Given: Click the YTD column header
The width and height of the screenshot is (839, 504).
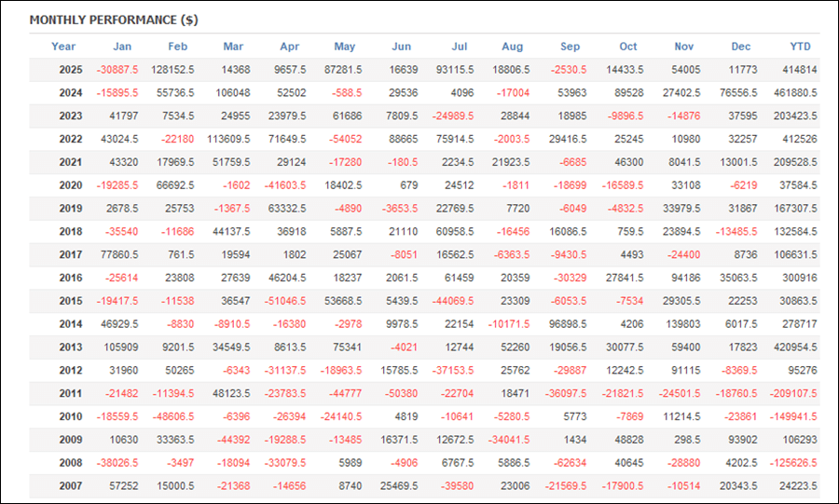Looking at the screenshot, I should [800, 47].
